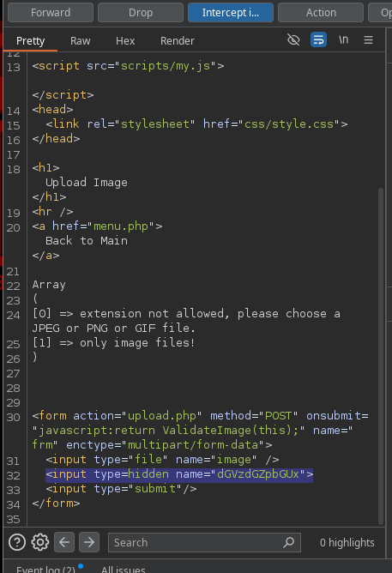Open the Render tab

tap(178, 41)
